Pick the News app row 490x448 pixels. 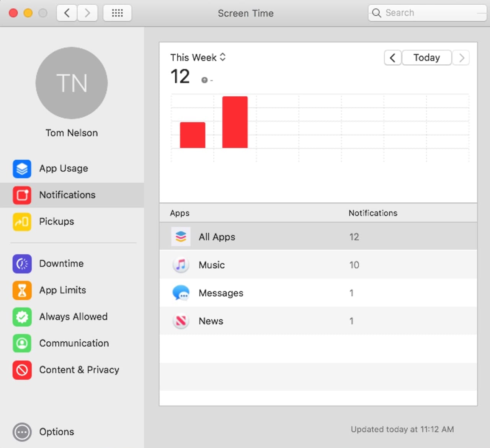(x=318, y=321)
